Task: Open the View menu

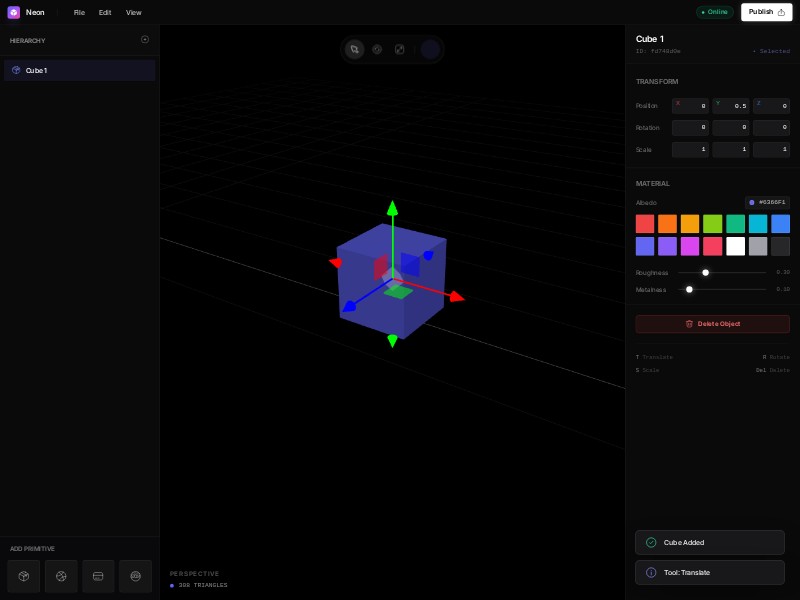Action: point(133,13)
